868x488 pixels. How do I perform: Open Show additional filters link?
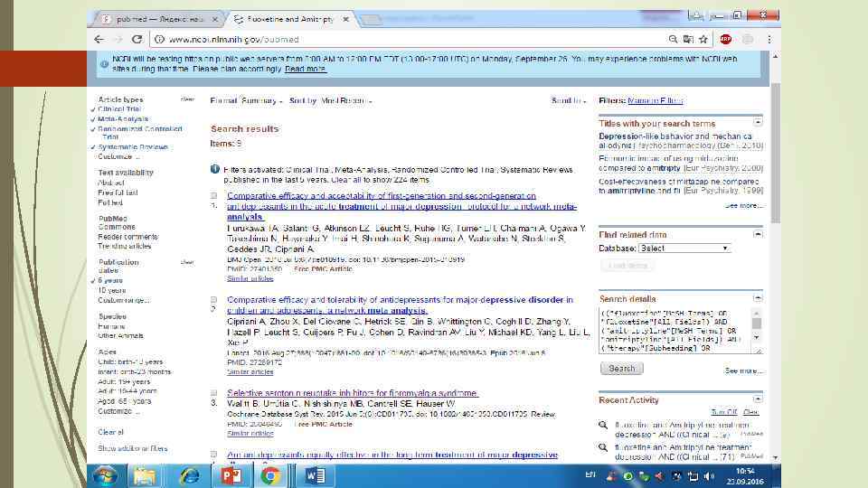(x=132, y=449)
